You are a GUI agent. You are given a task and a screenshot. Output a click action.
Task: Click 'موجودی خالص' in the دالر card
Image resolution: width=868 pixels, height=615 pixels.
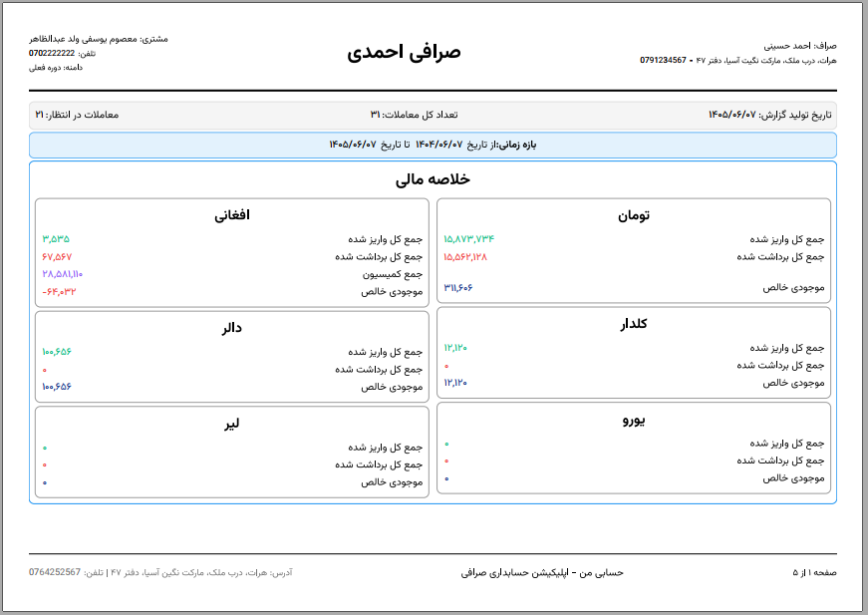point(392,387)
